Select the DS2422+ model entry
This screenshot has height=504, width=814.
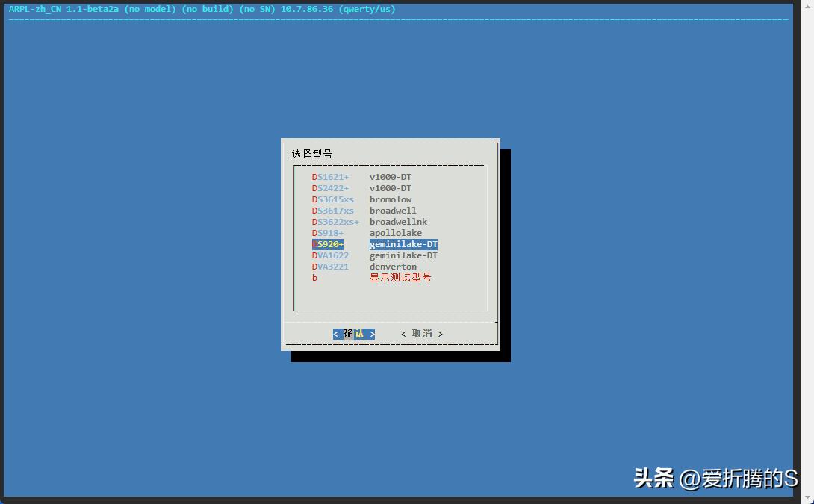tap(362, 188)
